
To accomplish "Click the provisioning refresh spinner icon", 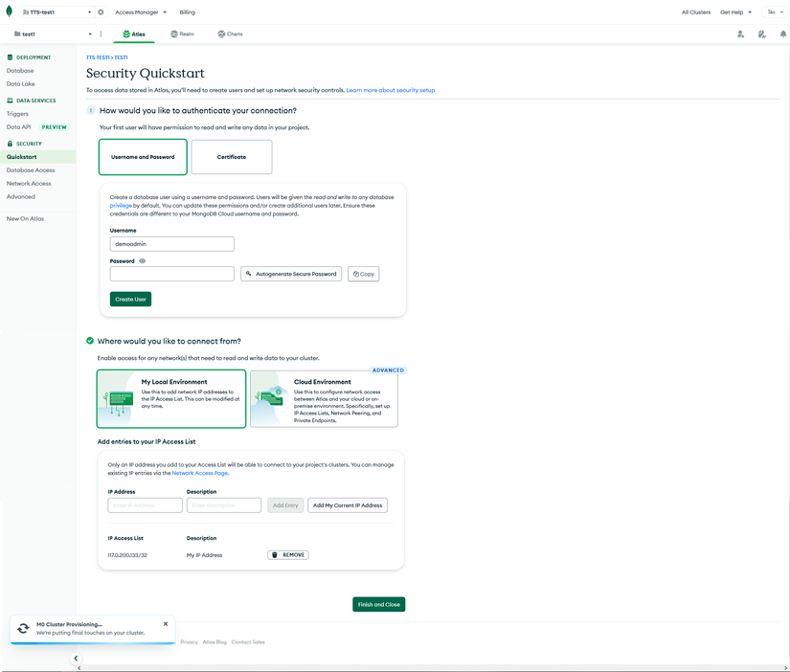I will pyautogui.click(x=23, y=628).
